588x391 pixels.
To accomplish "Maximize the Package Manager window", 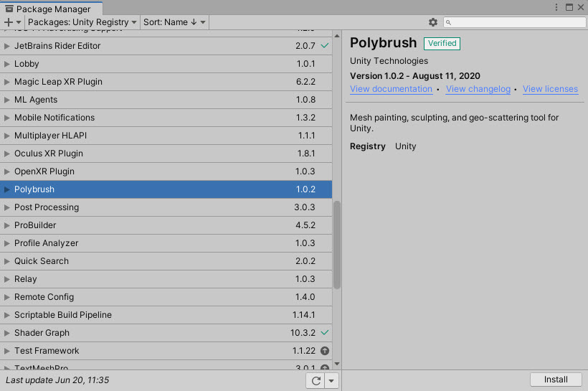I will click(x=569, y=7).
